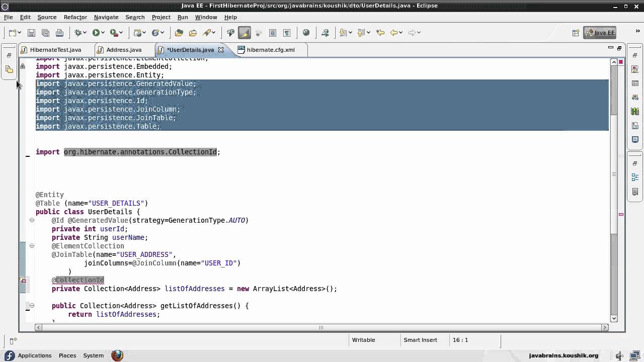Image resolution: width=644 pixels, height=362 pixels.
Task: Open the Project Explorer icon in left trim
Action: pos(9,69)
